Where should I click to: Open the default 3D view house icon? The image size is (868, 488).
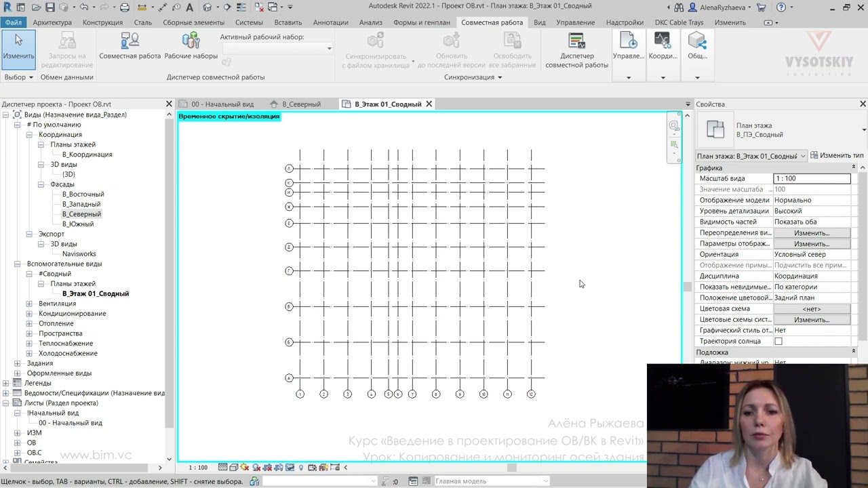tap(208, 7)
